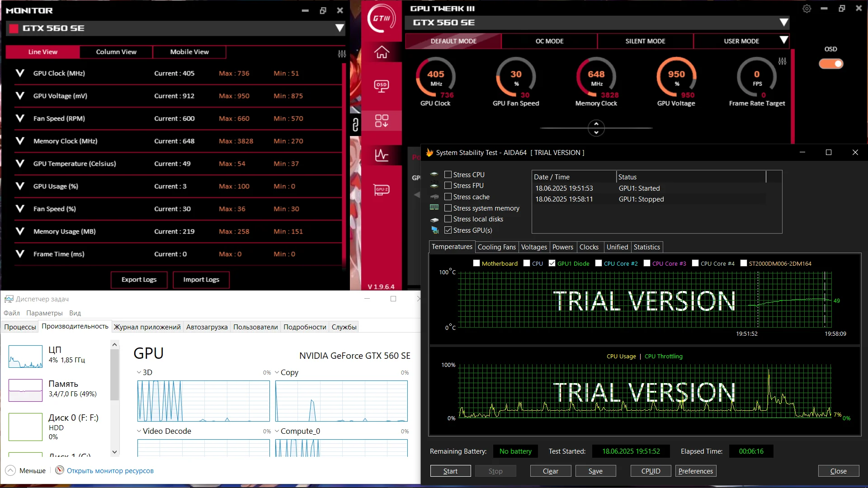Expand GTX 560 SE dropdown in Monitor
Screen dimensions: 868x488
point(340,28)
